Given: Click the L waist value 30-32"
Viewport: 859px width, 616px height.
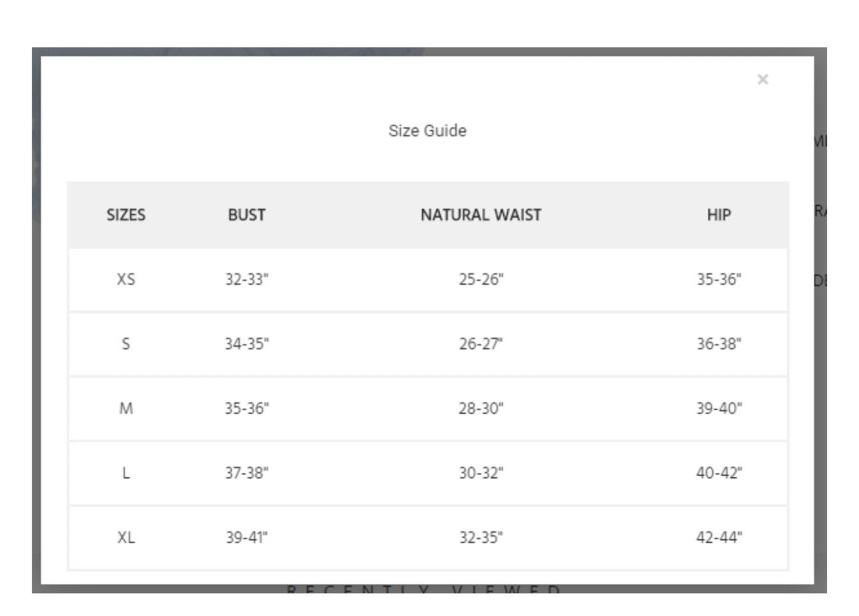Looking at the screenshot, I should click(481, 473).
